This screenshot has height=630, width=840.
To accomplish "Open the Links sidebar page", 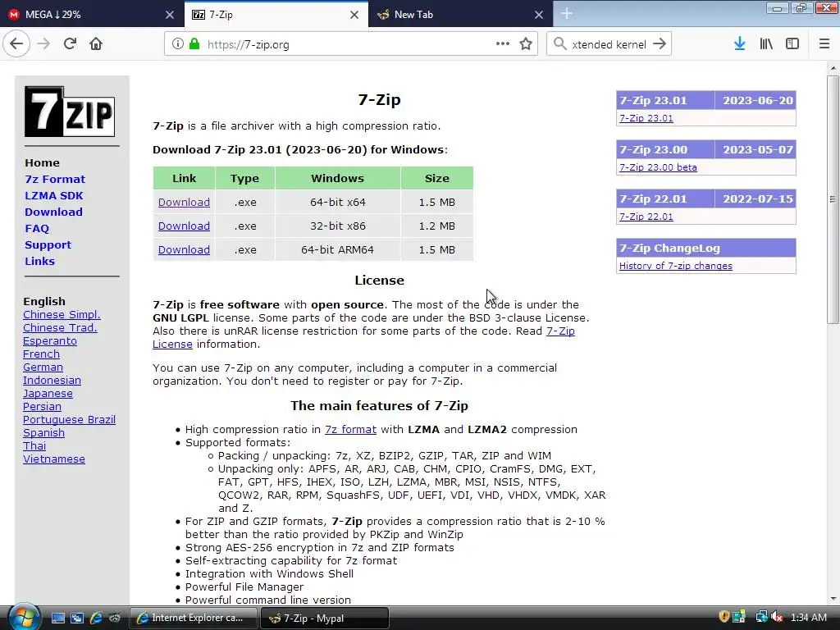I will 39,261.
